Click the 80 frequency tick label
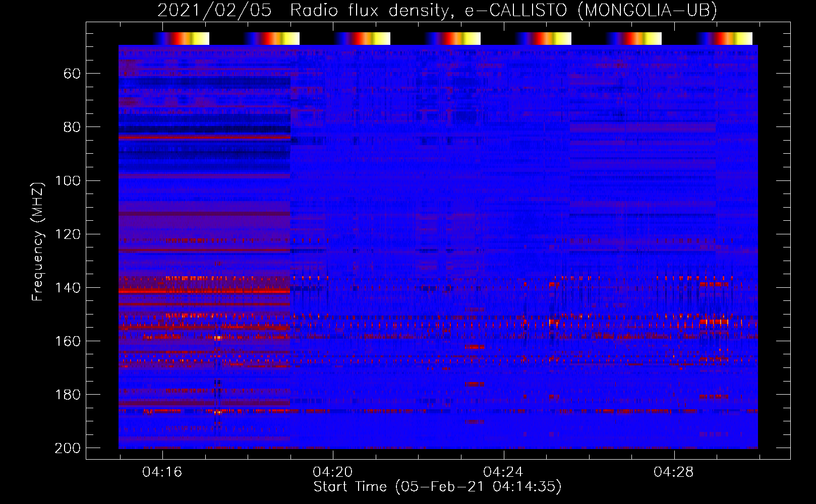The image size is (816, 504). (x=72, y=128)
